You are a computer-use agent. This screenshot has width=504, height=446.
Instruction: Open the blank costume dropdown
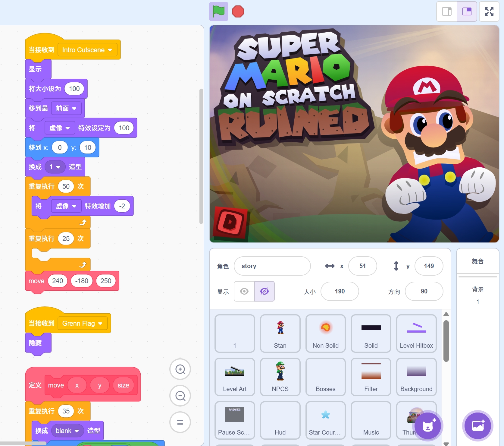(77, 431)
